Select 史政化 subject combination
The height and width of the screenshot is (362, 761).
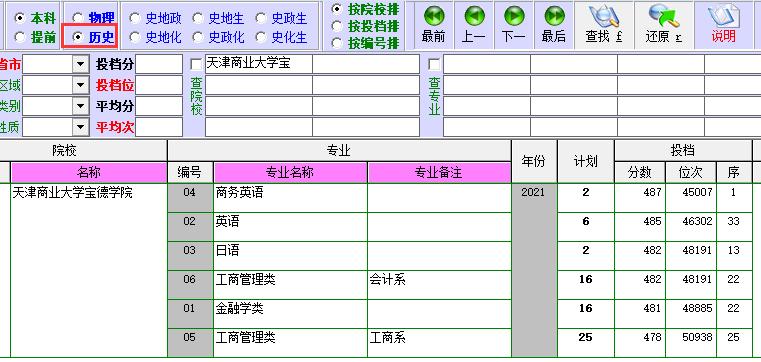click(198, 37)
